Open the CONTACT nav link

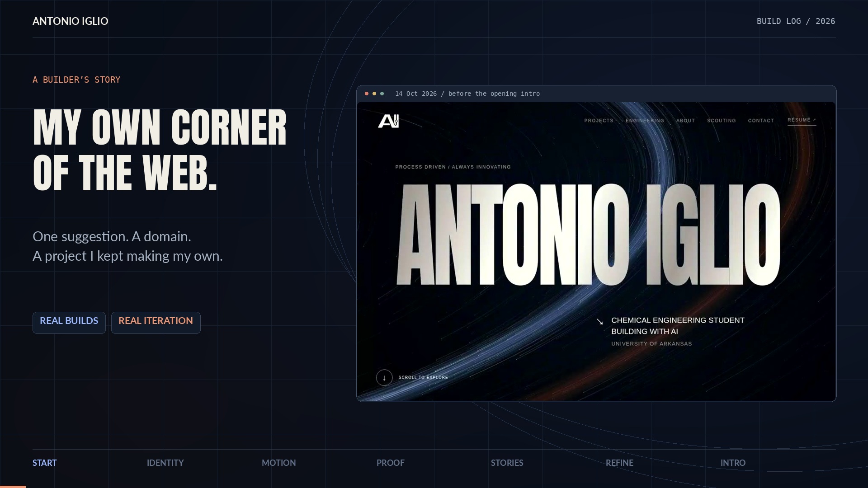(x=761, y=121)
